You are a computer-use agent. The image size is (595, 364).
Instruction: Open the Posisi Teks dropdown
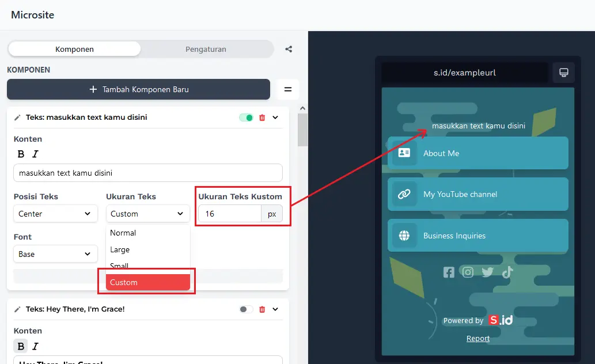coord(55,214)
